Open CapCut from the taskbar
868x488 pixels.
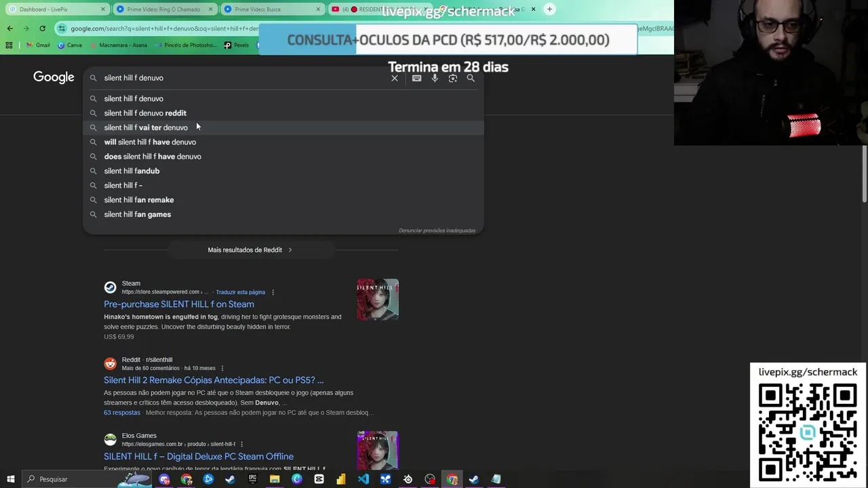(x=319, y=479)
